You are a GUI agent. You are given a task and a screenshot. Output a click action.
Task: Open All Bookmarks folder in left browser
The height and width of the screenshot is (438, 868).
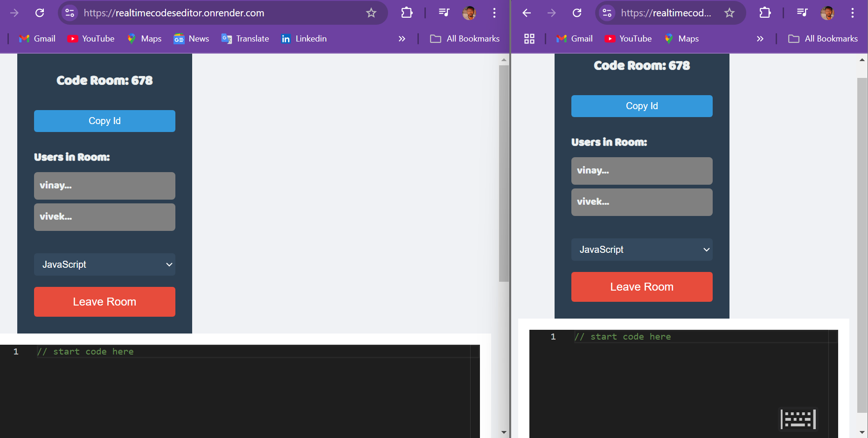click(465, 39)
